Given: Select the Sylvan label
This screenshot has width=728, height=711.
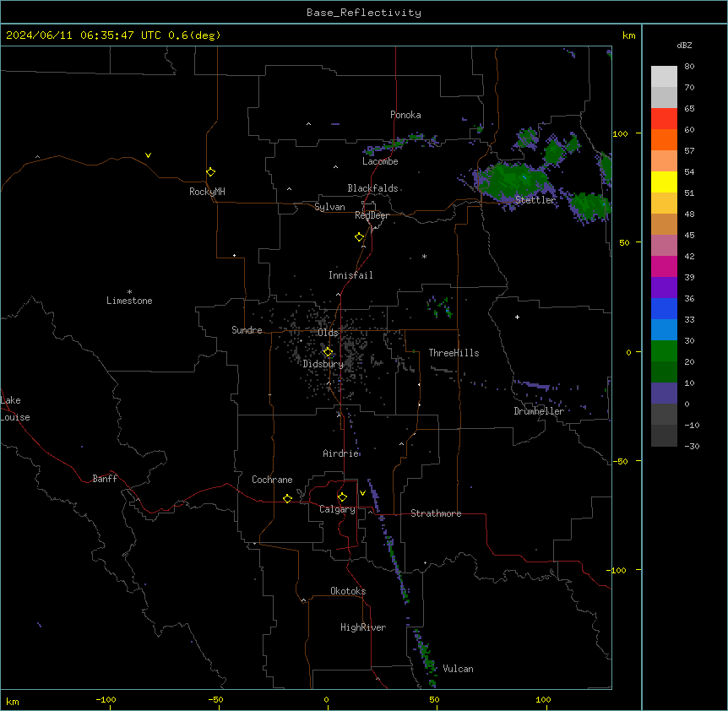Looking at the screenshot, I should (x=329, y=207).
